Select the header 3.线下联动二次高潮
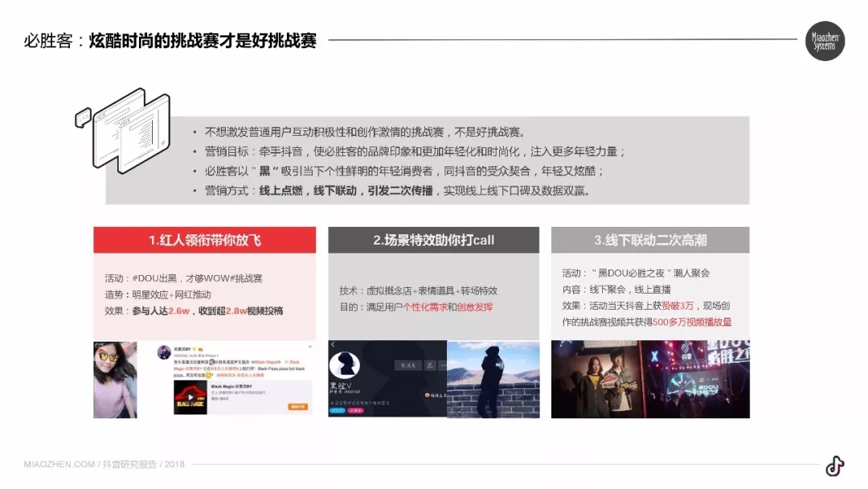868x489 pixels. (x=649, y=240)
